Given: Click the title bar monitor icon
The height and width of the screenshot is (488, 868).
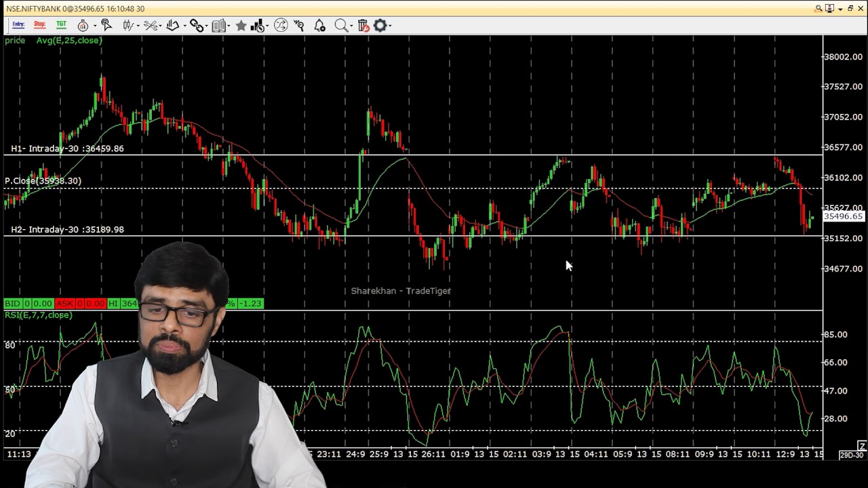Looking at the screenshot, I should click(830, 8).
